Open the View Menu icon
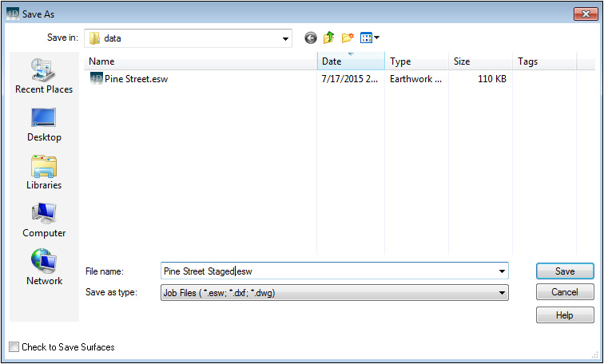 [x=369, y=38]
